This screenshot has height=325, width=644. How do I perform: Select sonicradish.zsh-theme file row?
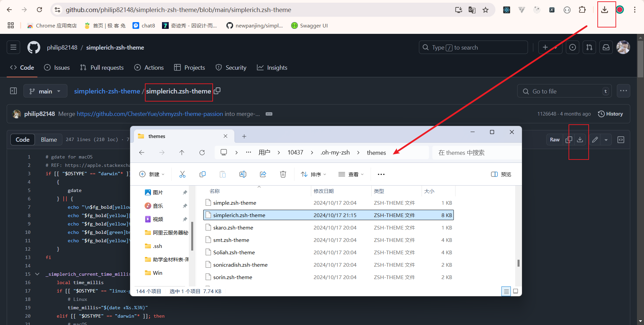click(328, 265)
